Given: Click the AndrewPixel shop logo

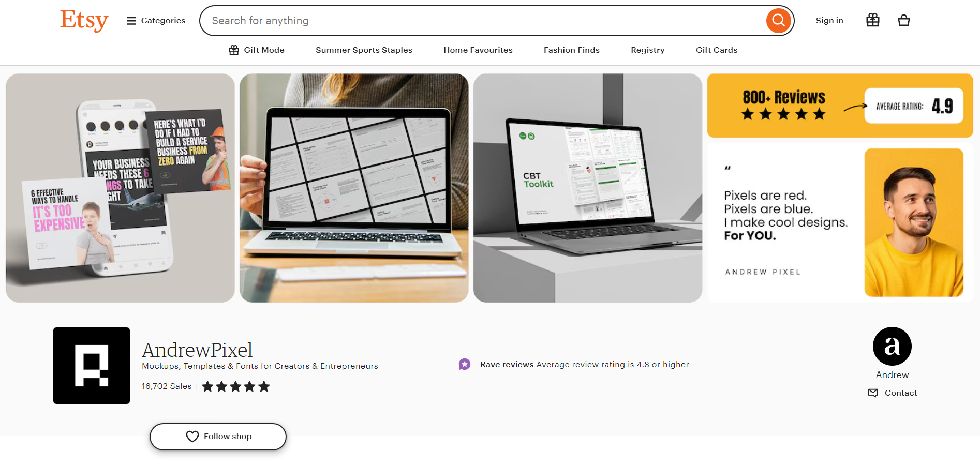Looking at the screenshot, I should pos(92,366).
